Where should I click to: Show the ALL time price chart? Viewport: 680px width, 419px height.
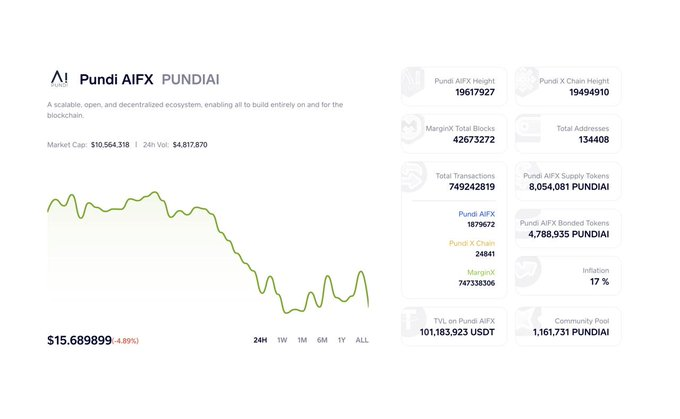click(362, 340)
